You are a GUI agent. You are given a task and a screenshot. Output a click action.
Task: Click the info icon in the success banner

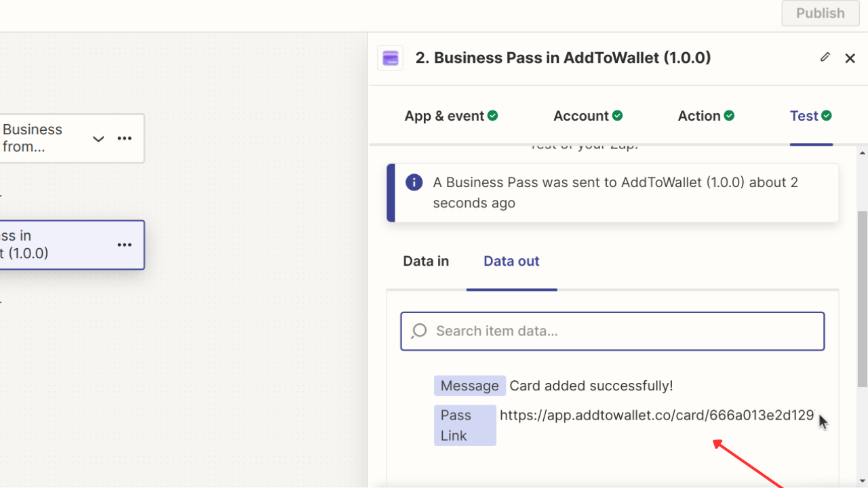pos(414,182)
